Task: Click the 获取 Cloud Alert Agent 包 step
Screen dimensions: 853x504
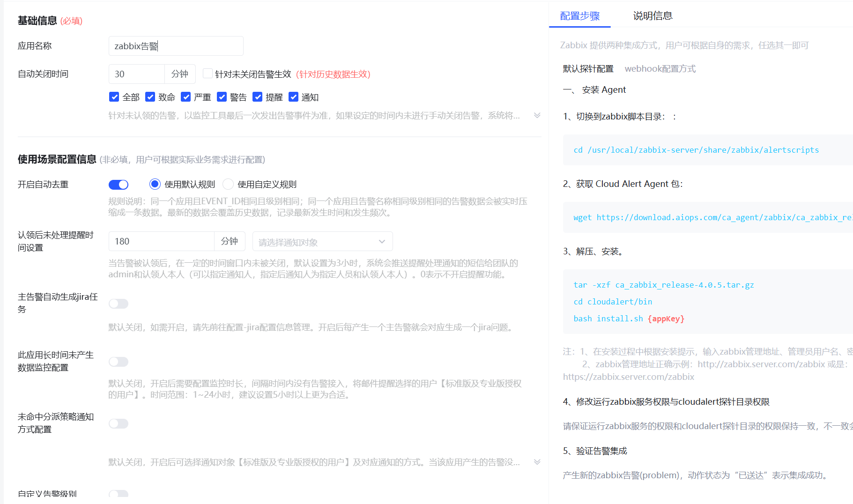Action: point(623,184)
